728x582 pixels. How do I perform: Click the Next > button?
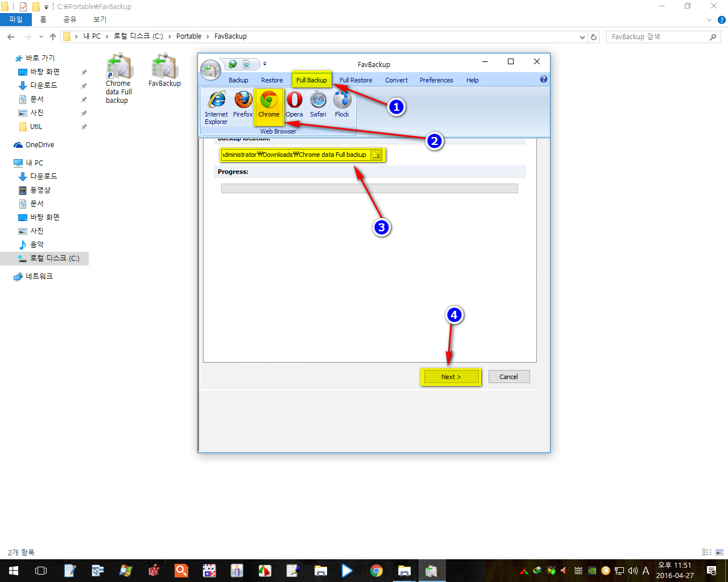(x=451, y=377)
